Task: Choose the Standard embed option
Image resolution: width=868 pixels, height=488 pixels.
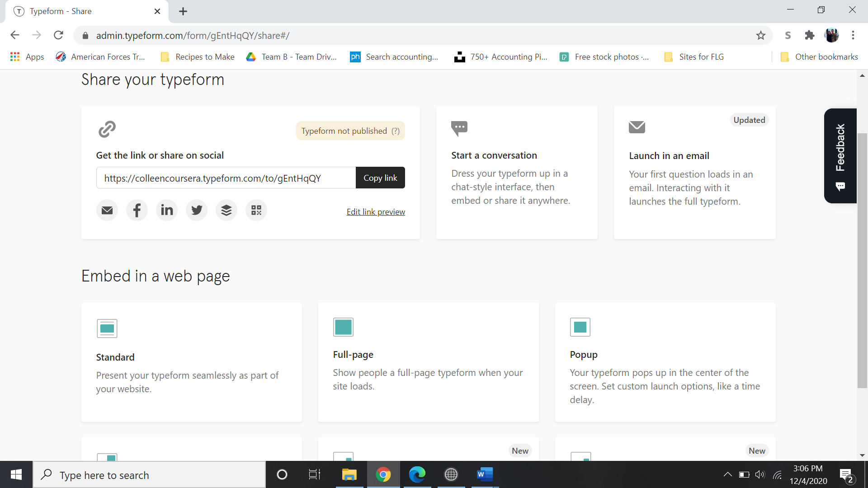Action: [x=192, y=362]
